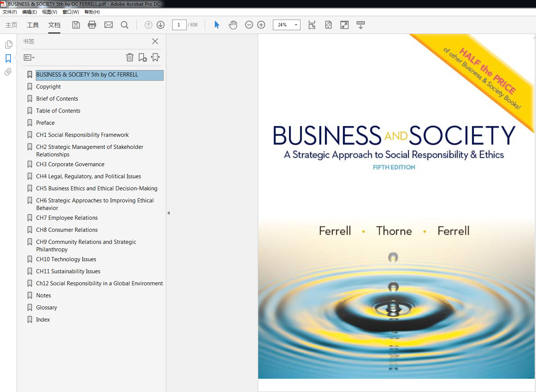This screenshot has height=392, width=536.
Task: Go to Table of Contents bookmark
Action: (x=58, y=111)
